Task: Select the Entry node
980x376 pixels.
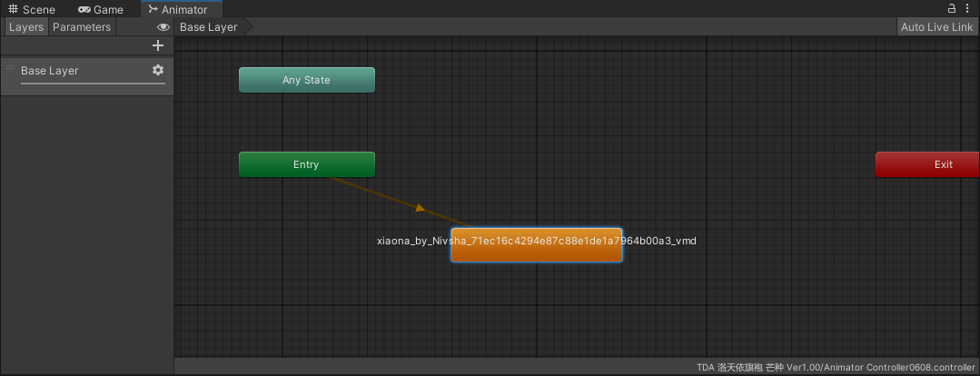Action: (307, 164)
